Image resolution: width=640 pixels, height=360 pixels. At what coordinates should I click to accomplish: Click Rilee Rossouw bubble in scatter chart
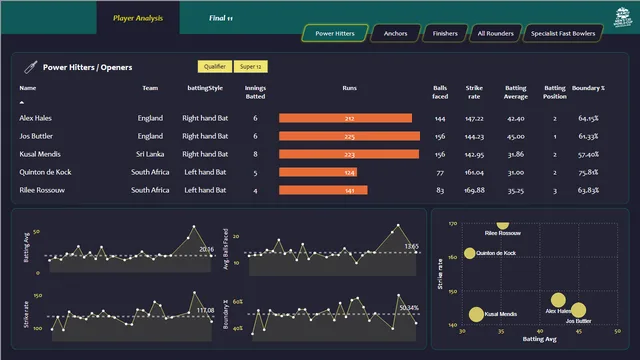click(x=502, y=225)
